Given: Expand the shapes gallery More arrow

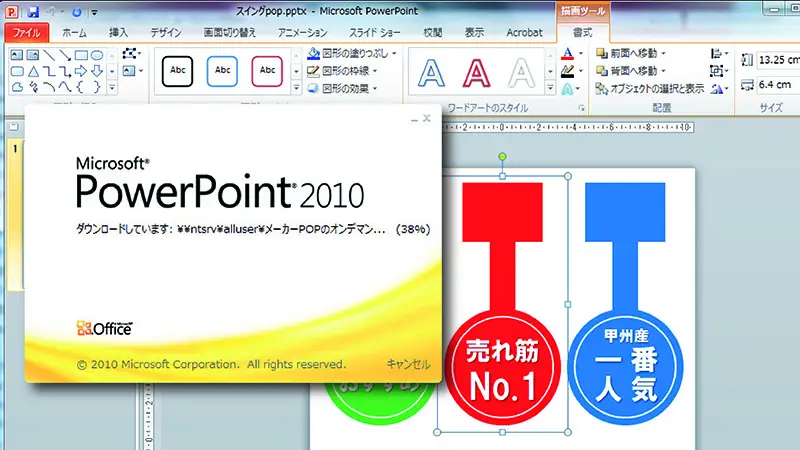Looking at the screenshot, I should tap(112, 88).
